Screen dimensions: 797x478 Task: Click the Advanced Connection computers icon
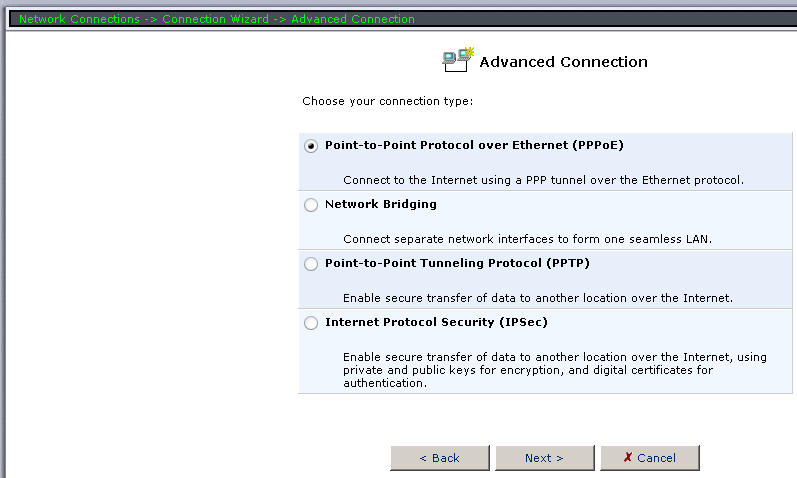pos(458,60)
